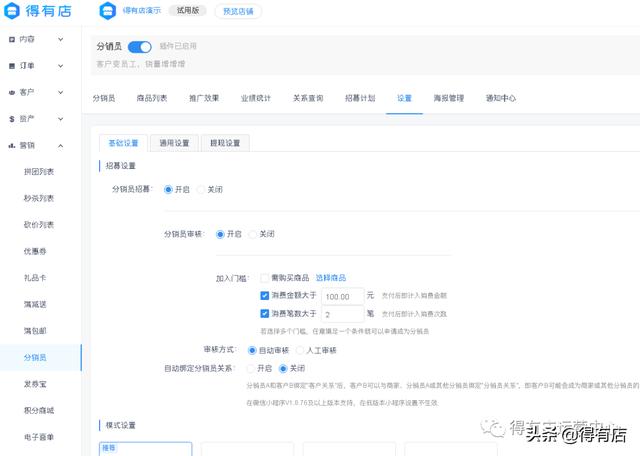The width and height of the screenshot is (640, 456).
Task: Open 满减送 in the sidebar
Action: pos(35,305)
